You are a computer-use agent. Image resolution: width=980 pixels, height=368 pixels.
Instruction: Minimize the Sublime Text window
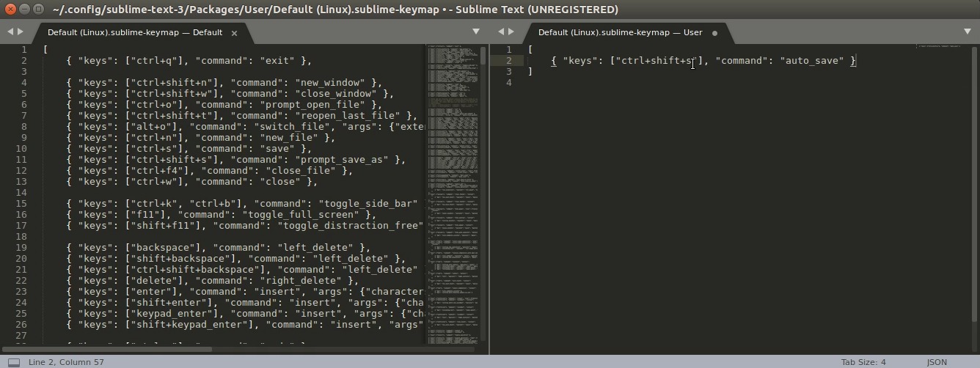tap(24, 10)
